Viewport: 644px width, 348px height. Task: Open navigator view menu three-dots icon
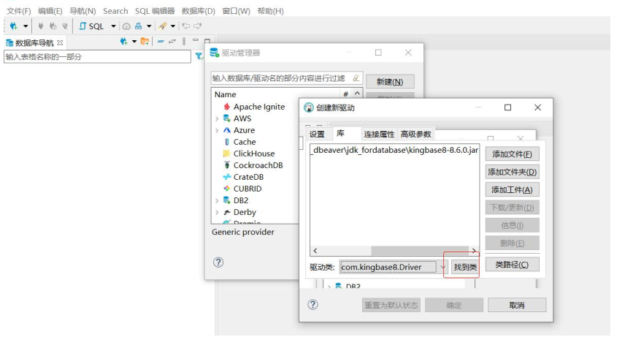pyautogui.click(x=184, y=41)
